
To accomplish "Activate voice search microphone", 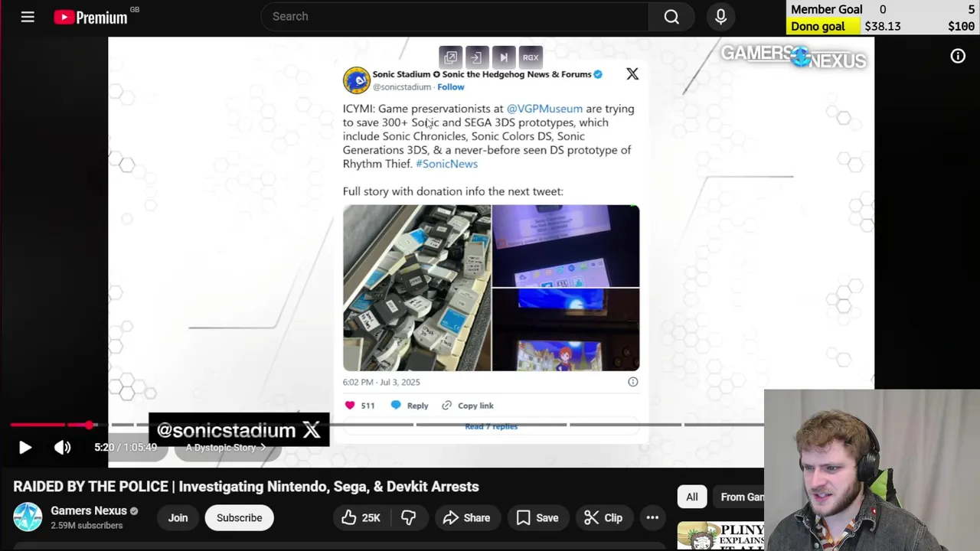I will click(720, 16).
